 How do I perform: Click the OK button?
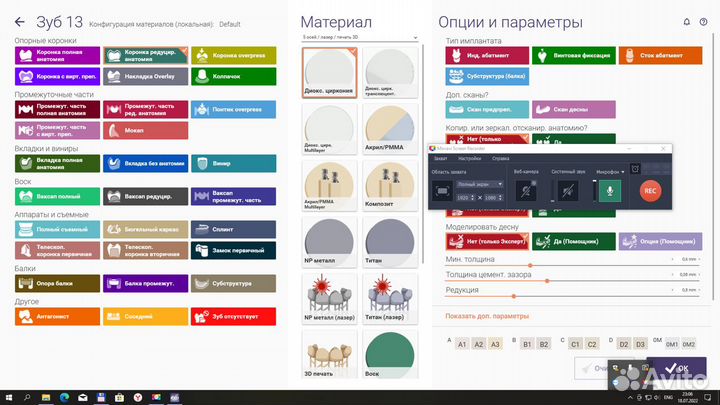[x=680, y=369]
